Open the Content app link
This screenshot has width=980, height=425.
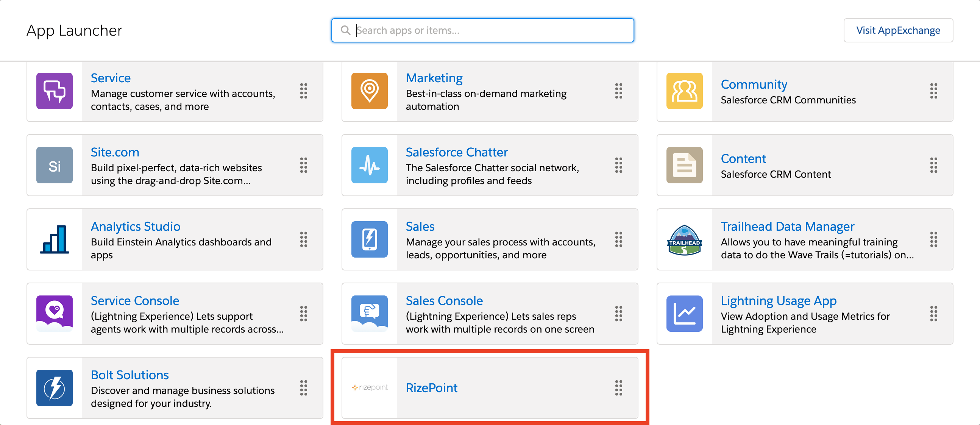coord(743,159)
